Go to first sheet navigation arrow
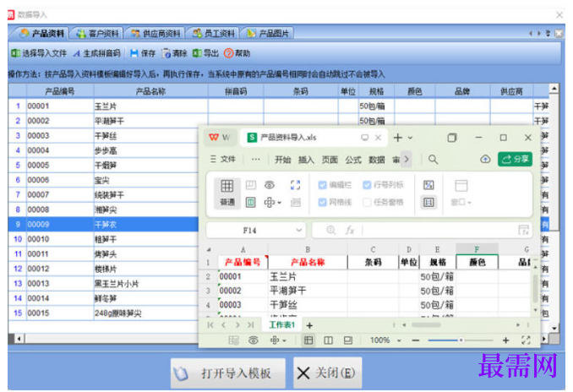This screenshot has height=392, width=573. 210,325
